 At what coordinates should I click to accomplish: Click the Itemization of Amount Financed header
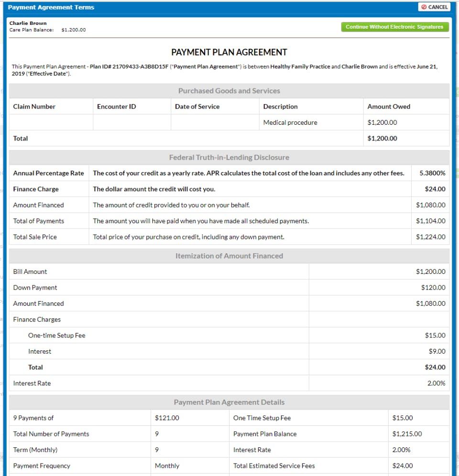pos(229,256)
